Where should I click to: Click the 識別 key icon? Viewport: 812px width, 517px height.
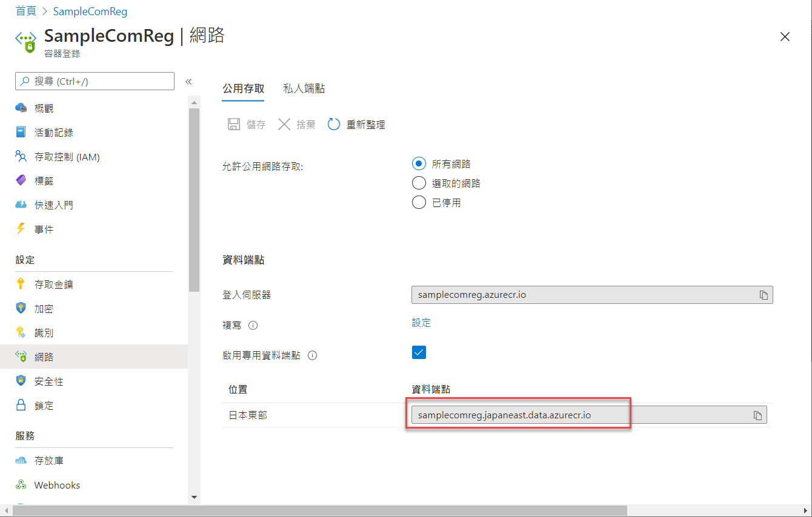click(21, 332)
